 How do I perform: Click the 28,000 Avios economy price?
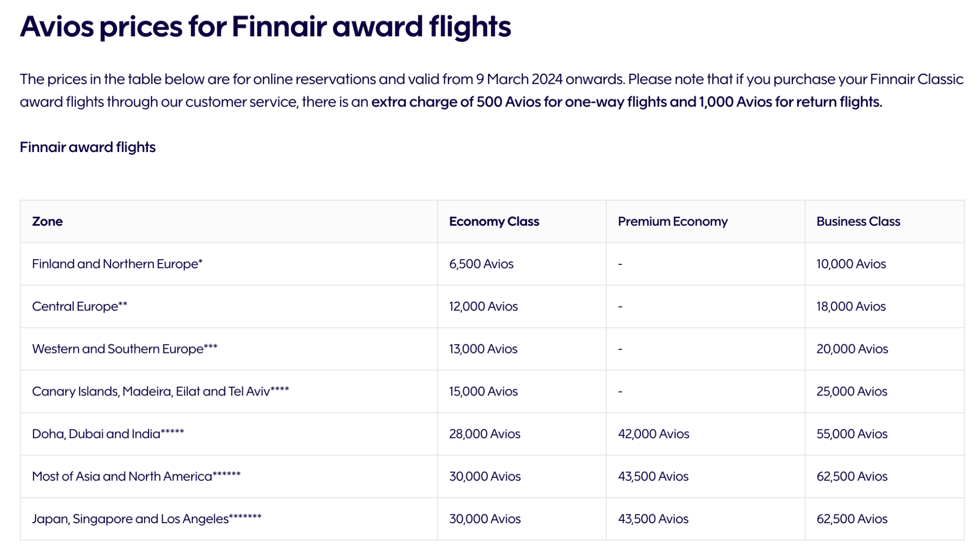tap(484, 434)
